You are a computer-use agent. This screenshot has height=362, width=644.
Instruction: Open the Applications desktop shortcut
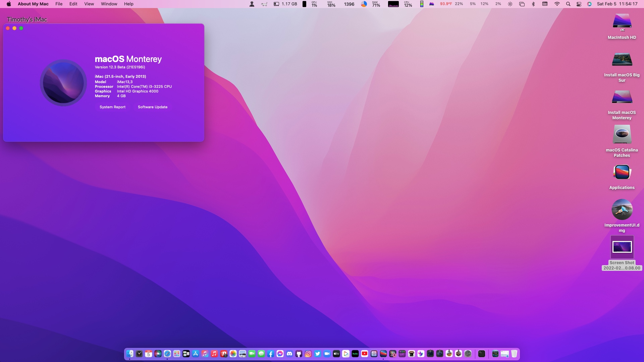coord(622,172)
